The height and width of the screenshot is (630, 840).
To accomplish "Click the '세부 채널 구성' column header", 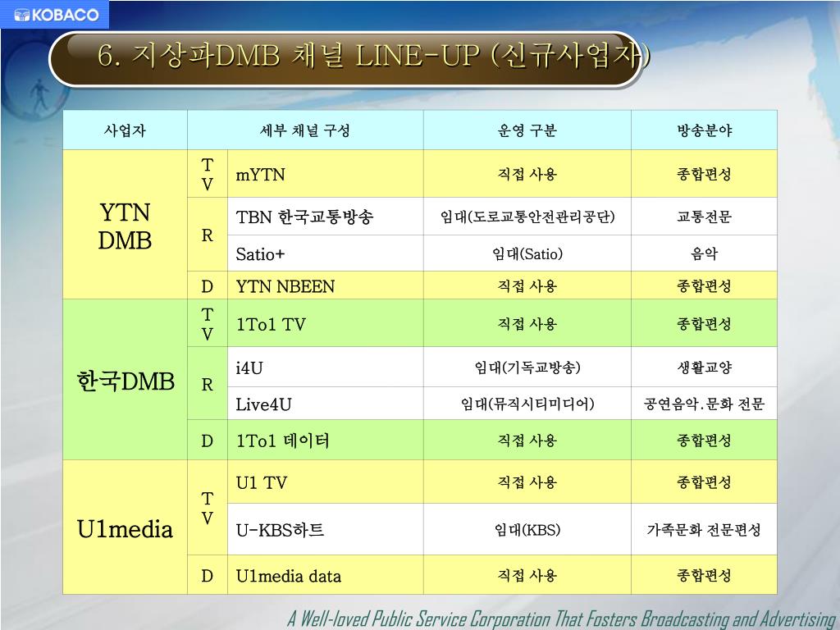I will (305, 130).
